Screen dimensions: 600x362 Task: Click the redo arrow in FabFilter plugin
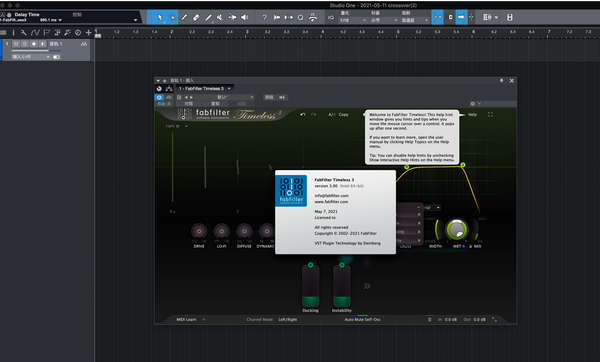coord(313,114)
